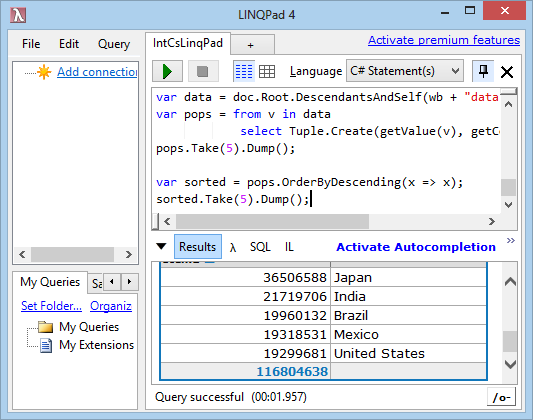The width and height of the screenshot is (533, 420).
Task: Switch to the lambda output tab
Action: pos(233,247)
